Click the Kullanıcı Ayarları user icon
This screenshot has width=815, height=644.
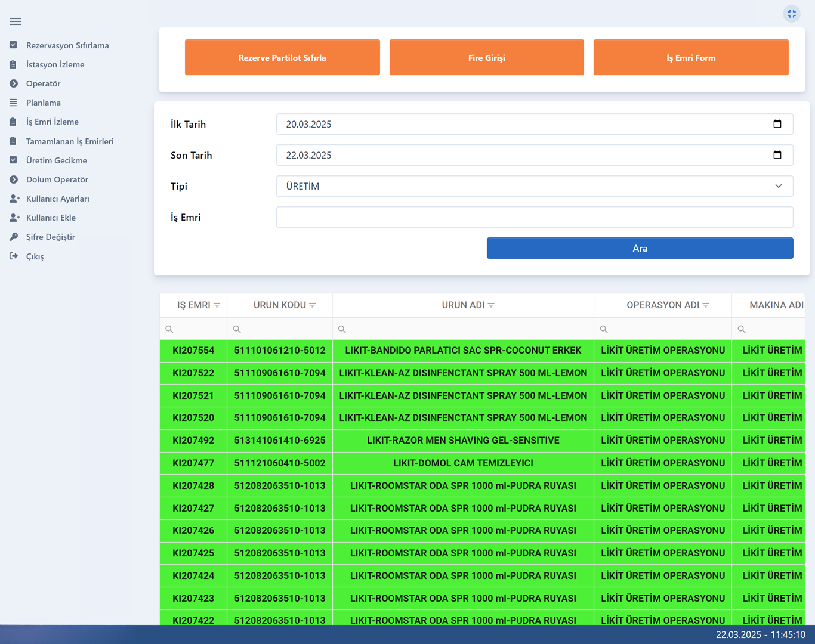pyautogui.click(x=14, y=199)
